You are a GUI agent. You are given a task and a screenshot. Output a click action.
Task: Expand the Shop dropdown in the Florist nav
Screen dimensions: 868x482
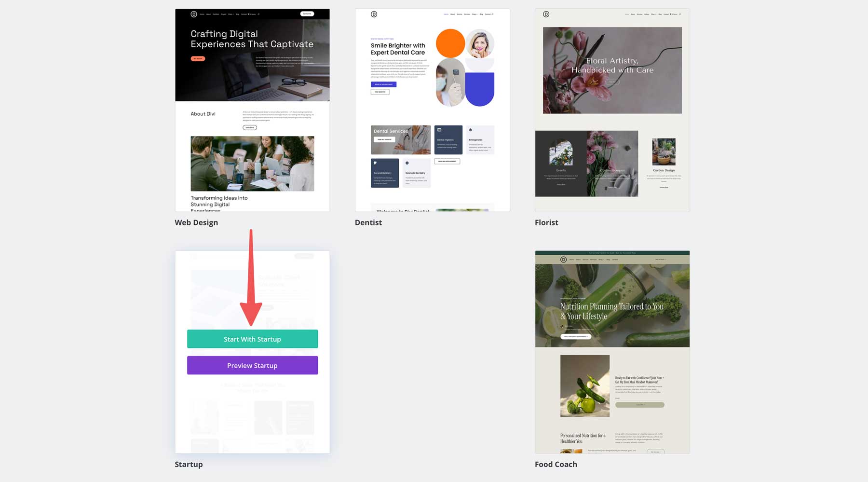click(653, 14)
